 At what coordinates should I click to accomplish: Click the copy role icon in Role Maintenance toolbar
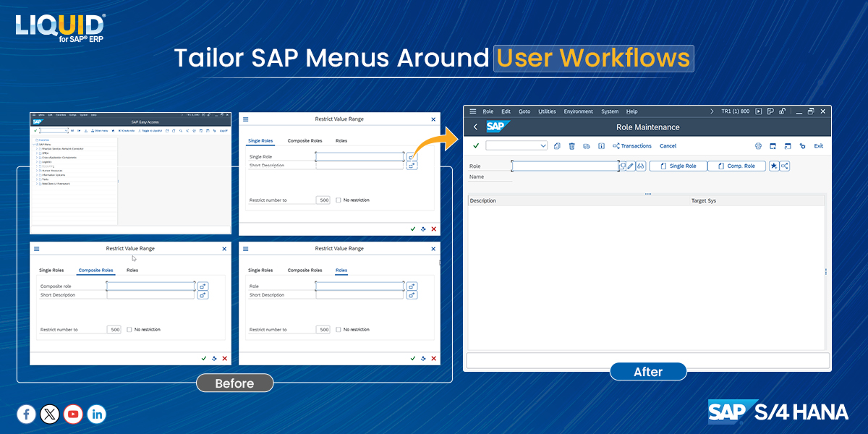pyautogui.click(x=557, y=146)
